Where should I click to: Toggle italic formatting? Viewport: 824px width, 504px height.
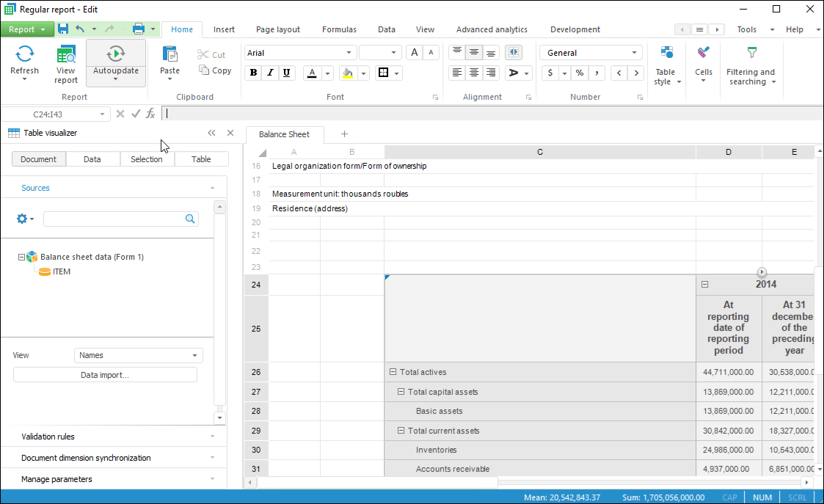[270, 73]
